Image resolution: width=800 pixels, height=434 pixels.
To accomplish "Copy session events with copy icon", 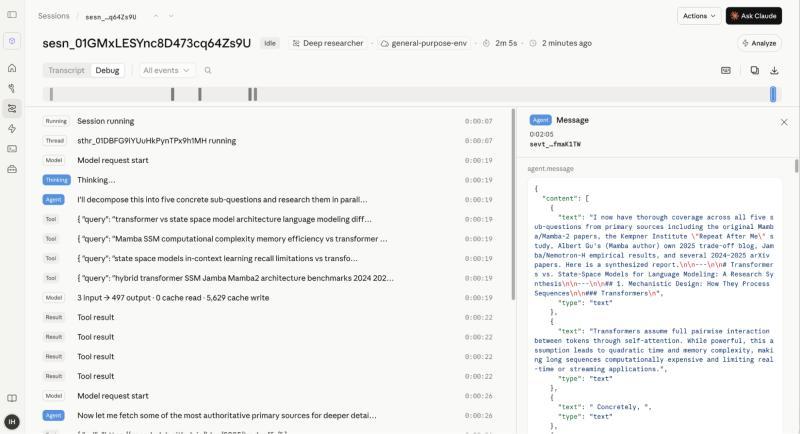I will coord(755,70).
